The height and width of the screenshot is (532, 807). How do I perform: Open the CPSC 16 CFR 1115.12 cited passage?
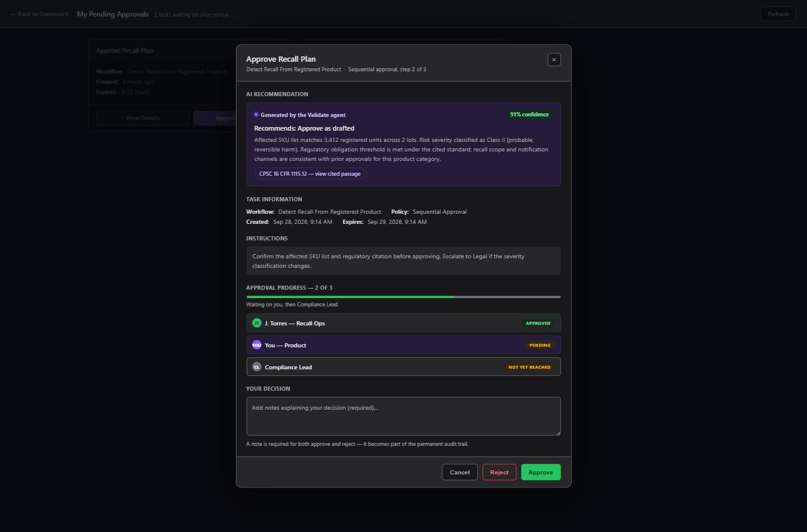coord(310,174)
